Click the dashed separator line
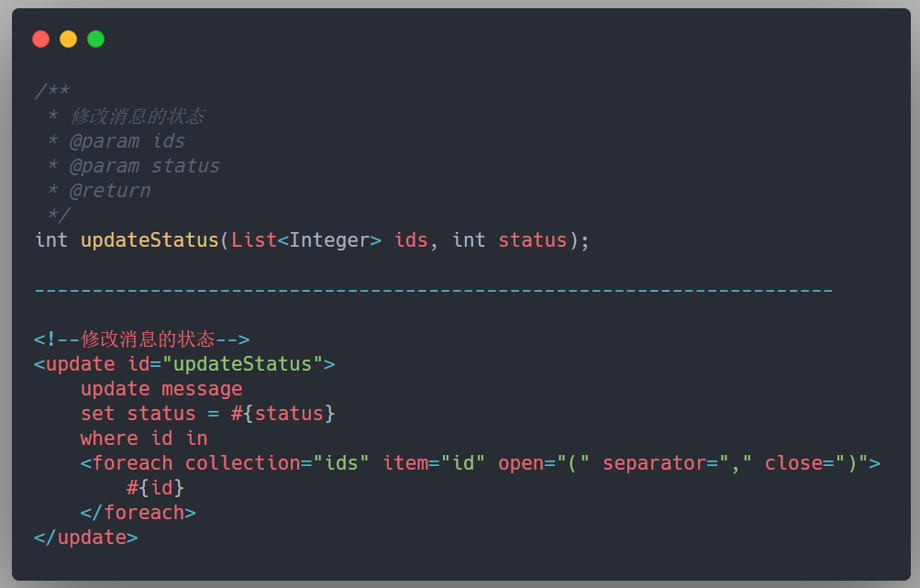The width and height of the screenshot is (920, 588). (434, 290)
